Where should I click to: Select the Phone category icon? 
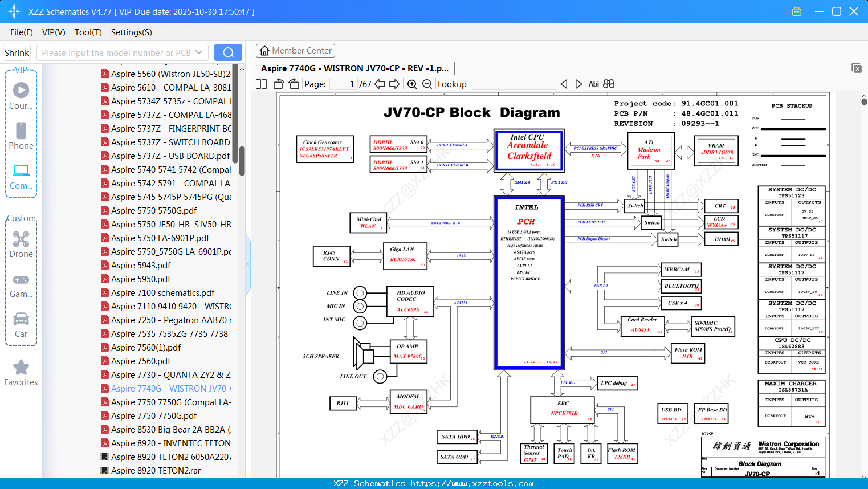click(21, 131)
